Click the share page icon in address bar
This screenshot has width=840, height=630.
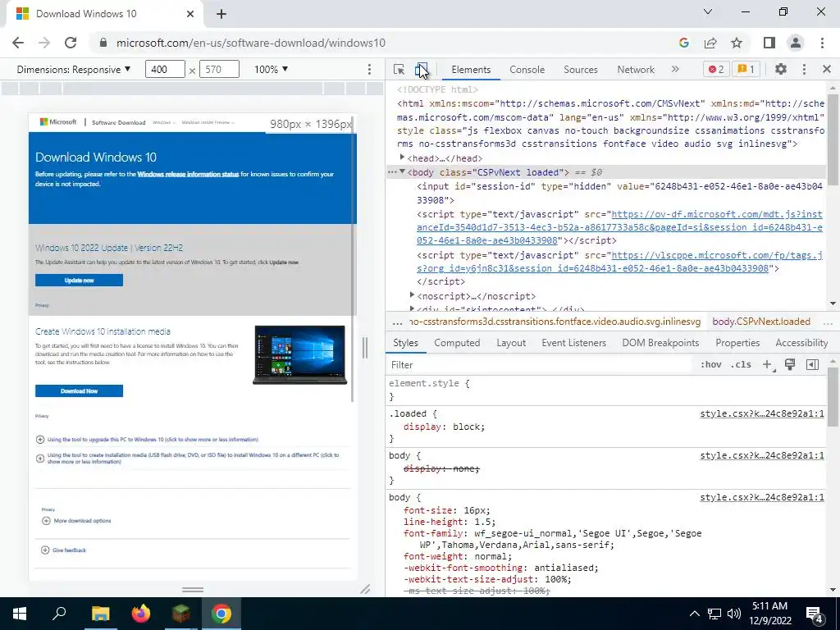click(710, 43)
